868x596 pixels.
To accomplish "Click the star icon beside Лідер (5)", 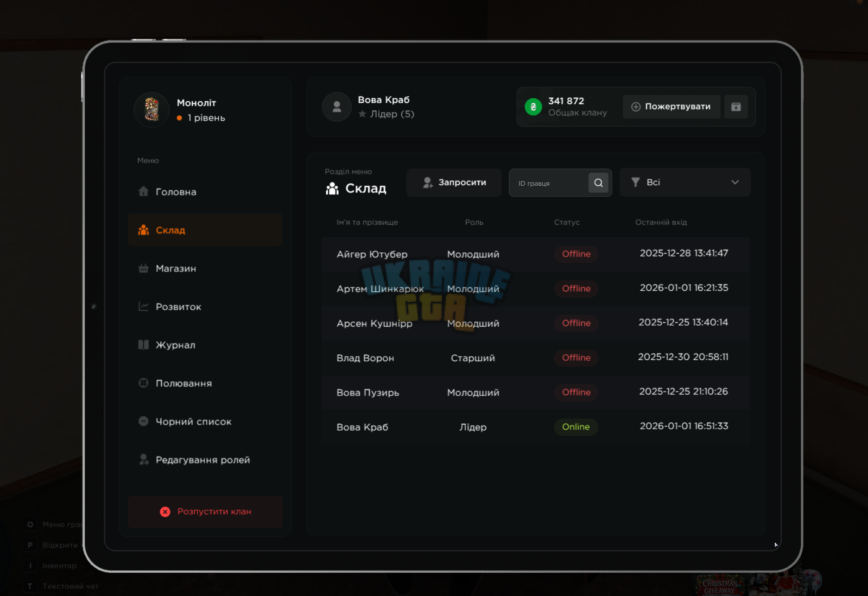I will [x=362, y=114].
